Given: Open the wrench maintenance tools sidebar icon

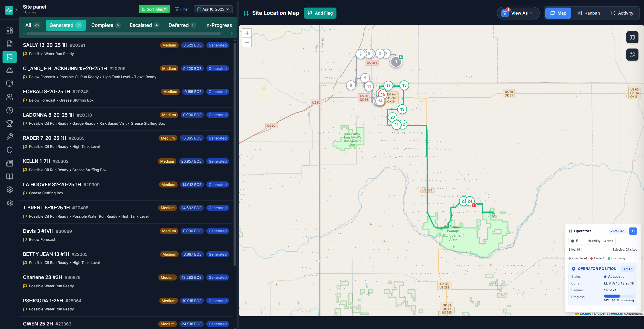Looking at the screenshot, I should (9, 136).
